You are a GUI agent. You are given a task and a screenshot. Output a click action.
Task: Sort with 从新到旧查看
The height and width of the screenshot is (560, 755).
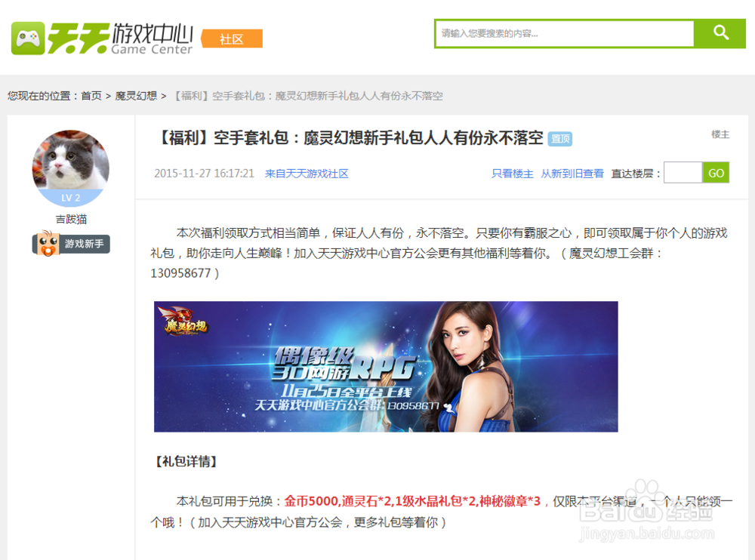[x=572, y=174]
